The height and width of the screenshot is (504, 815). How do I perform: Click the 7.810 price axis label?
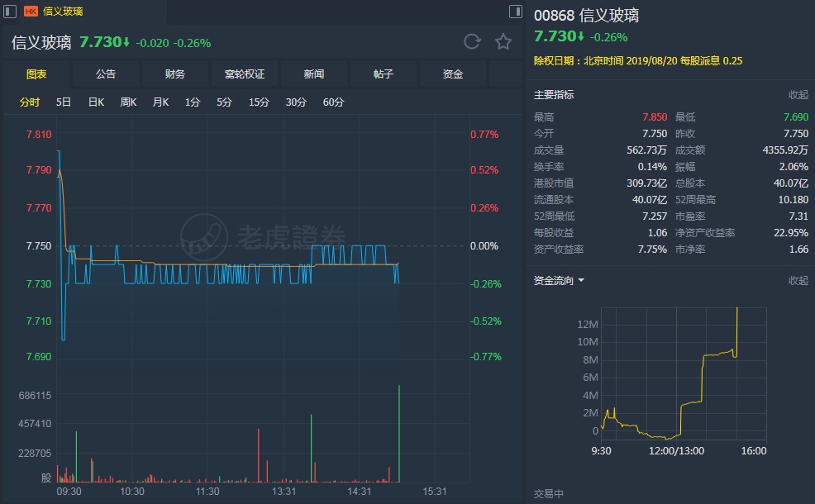39,134
